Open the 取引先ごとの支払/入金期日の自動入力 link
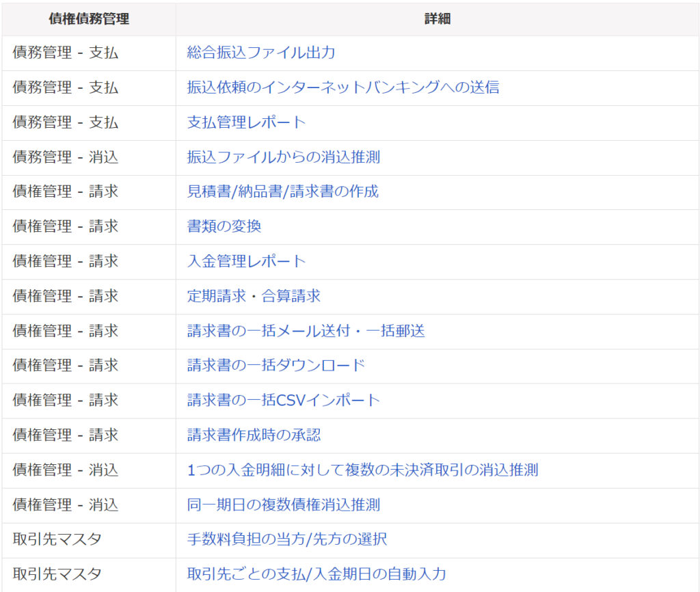Image resolution: width=700 pixels, height=592 pixels. pyautogui.click(x=317, y=574)
